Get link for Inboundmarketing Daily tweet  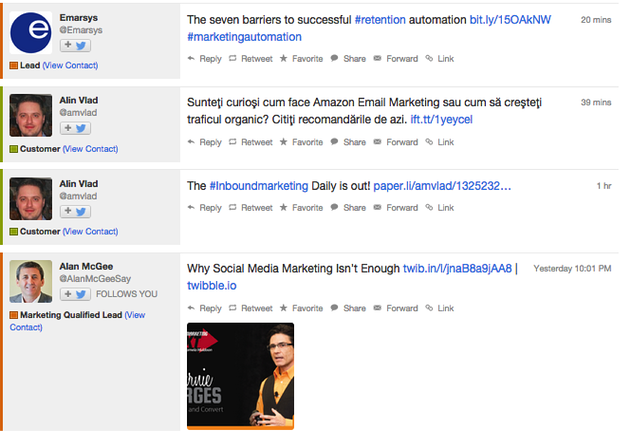pyautogui.click(x=440, y=208)
